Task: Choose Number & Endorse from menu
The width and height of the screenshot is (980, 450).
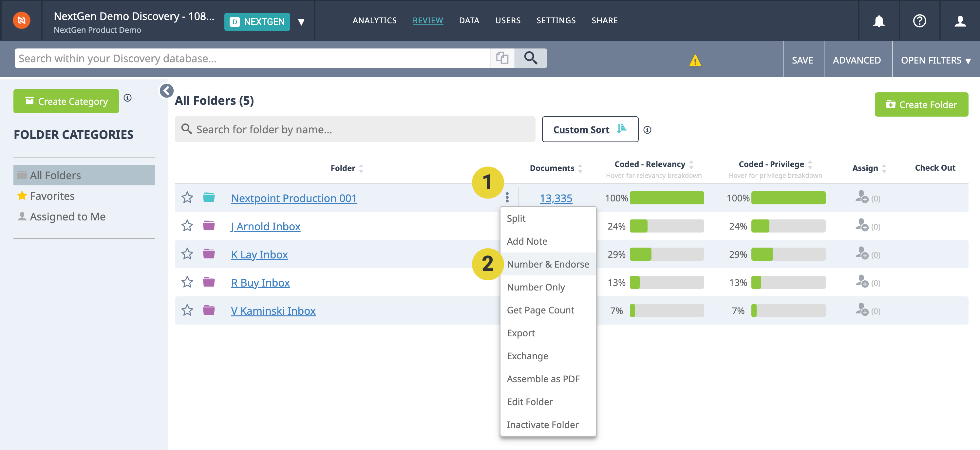Action: pyautogui.click(x=547, y=264)
